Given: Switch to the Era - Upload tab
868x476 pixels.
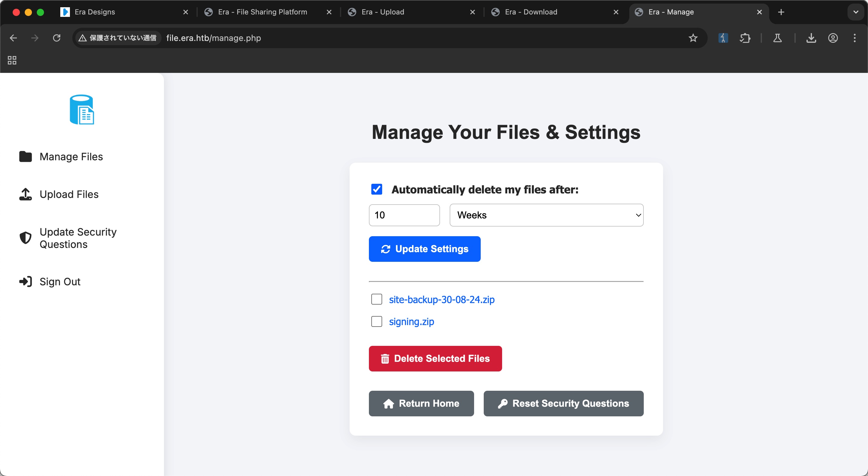Looking at the screenshot, I should click(382, 12).
